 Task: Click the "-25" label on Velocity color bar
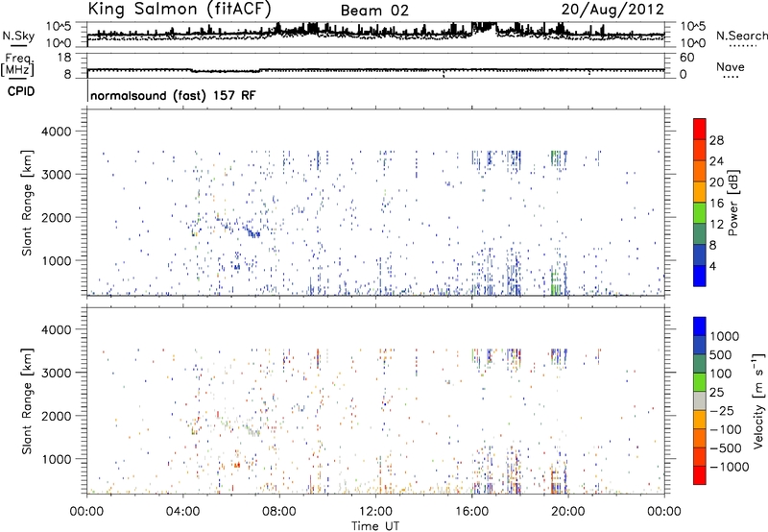point(722,410)
